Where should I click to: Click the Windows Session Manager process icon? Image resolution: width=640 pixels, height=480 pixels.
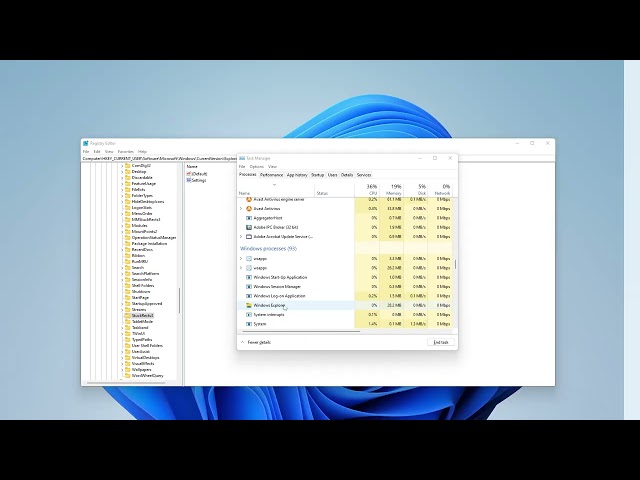(249, 287)
